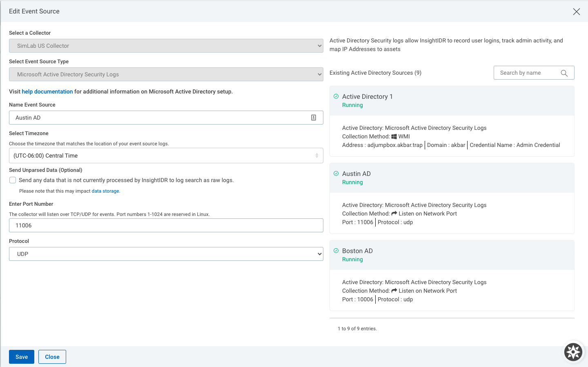
Task: Click the search magnifier icon
Action: point(564,73)
